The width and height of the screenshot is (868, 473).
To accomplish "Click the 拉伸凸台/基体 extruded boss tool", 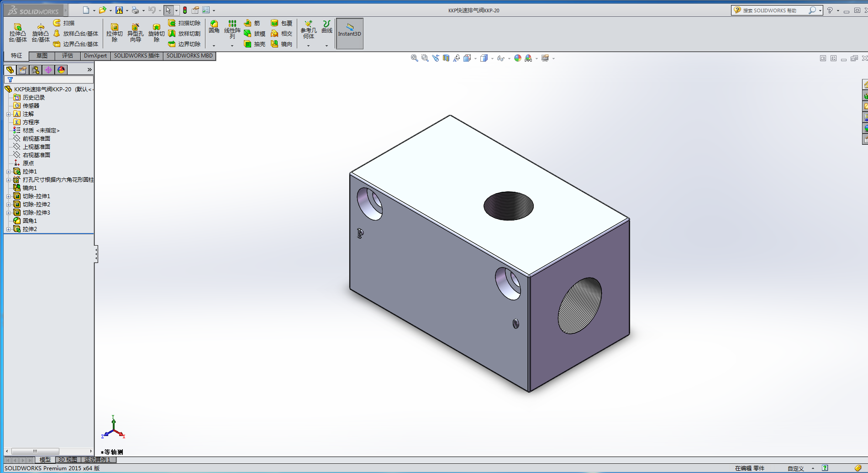I will 18,33.
